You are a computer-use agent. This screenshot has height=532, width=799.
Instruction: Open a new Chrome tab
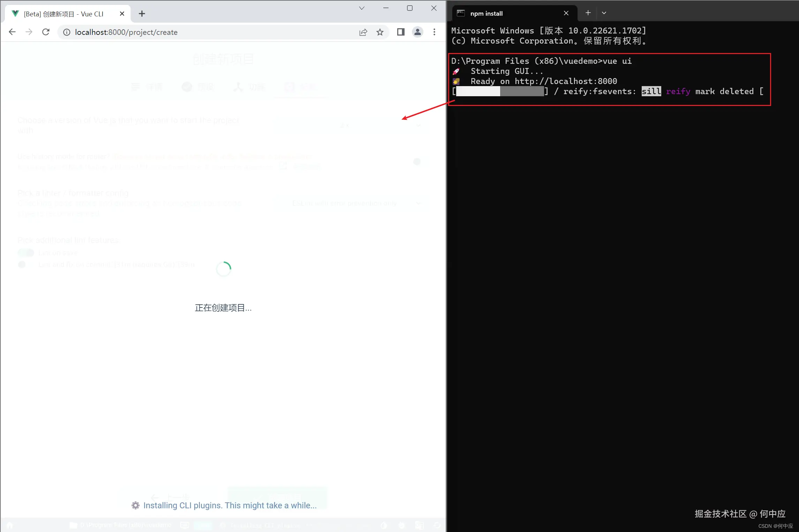coord(142,14)
